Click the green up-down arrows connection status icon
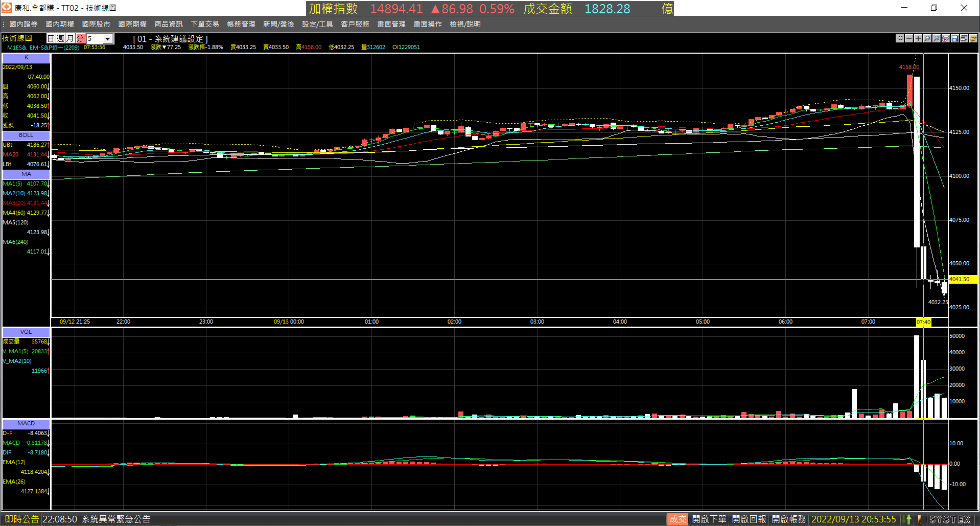Image resolution: width=980 pixels, height=526 pixels. [907, 519]
